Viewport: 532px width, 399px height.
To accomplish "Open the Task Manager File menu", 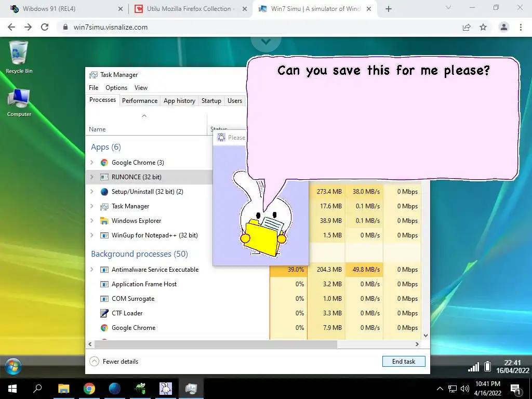I will [94, 87].
